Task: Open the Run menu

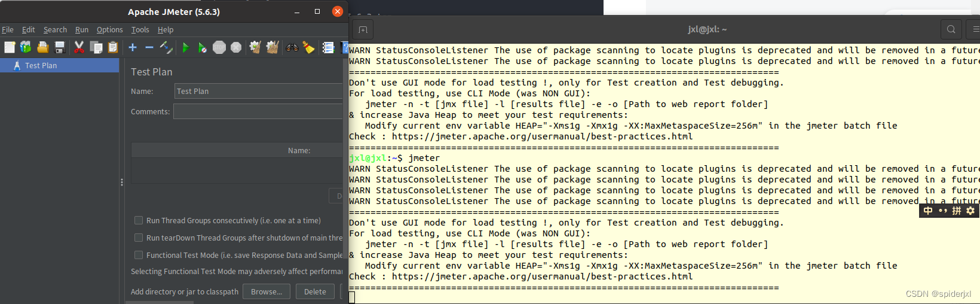Action: point(82,29)
